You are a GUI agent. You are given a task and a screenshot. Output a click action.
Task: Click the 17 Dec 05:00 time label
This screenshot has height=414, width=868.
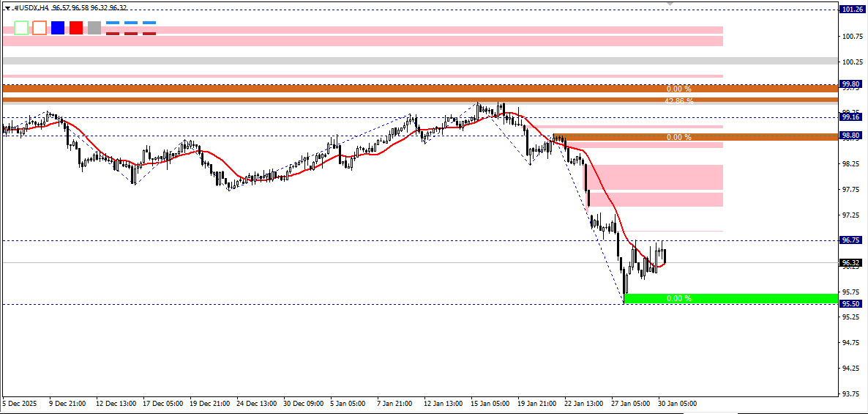click(x=162, y=404)
